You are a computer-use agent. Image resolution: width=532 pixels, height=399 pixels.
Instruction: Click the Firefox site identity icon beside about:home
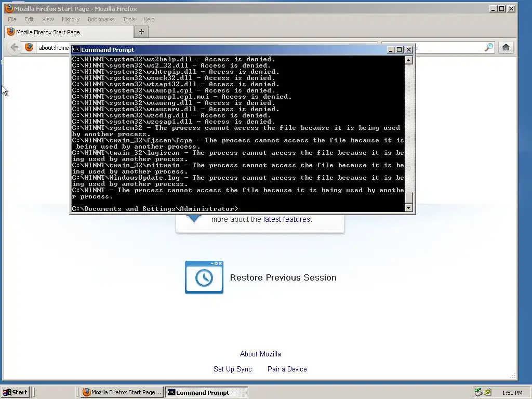29,47
